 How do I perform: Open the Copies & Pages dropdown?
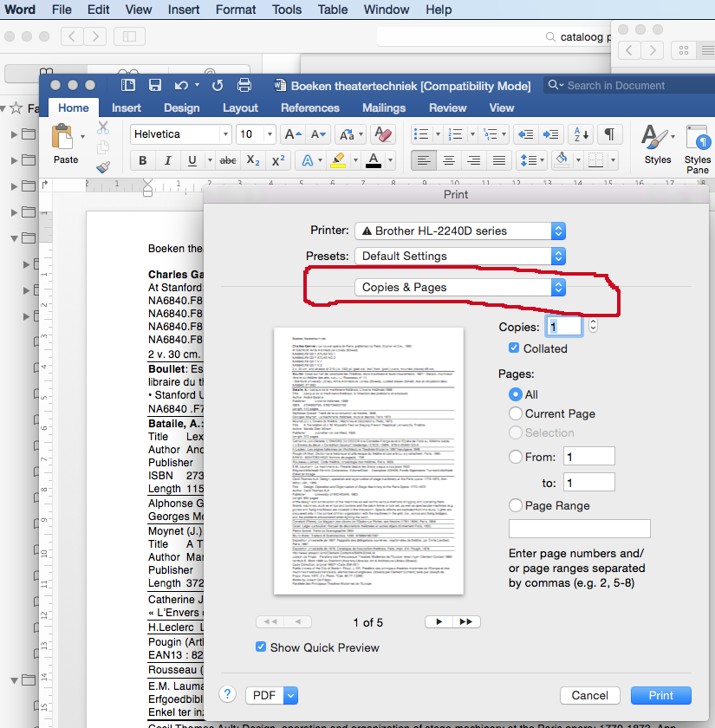click(460, 288)
